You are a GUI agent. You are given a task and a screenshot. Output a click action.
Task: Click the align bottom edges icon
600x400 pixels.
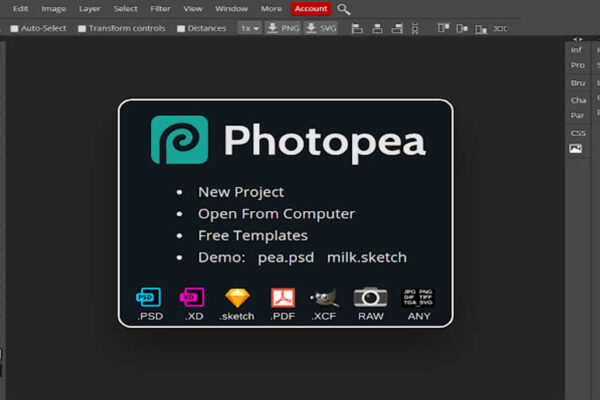(481, 29)
